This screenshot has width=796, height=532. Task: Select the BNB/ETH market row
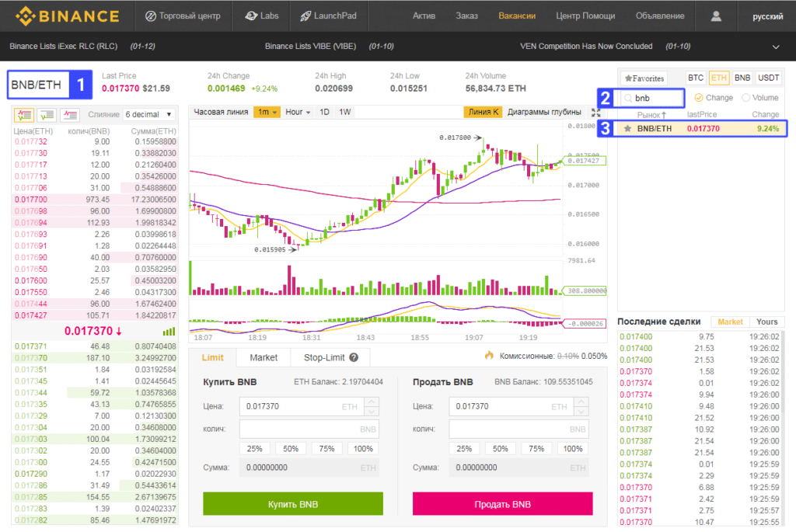(x=702, y=129)
